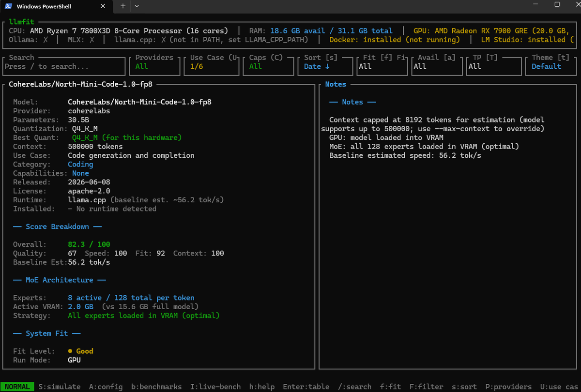Click License value apache-2.0
Screen dimensions: 581x392
tap(89, 191)
